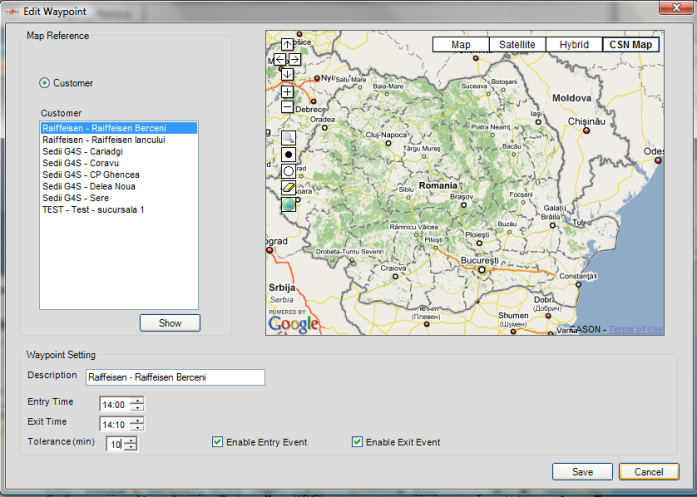This screenshot has height=497, width=697.
Task: Click the Show button
Action: 170,323
